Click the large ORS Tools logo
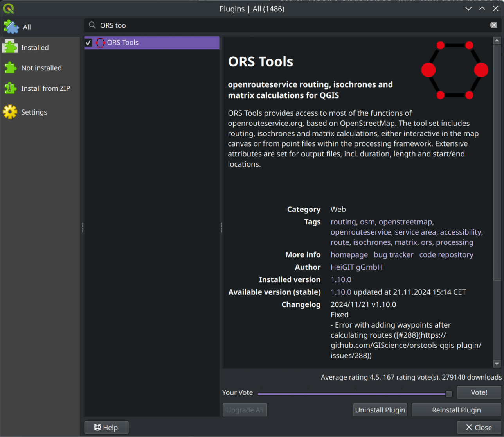 (x=455, y=70)
